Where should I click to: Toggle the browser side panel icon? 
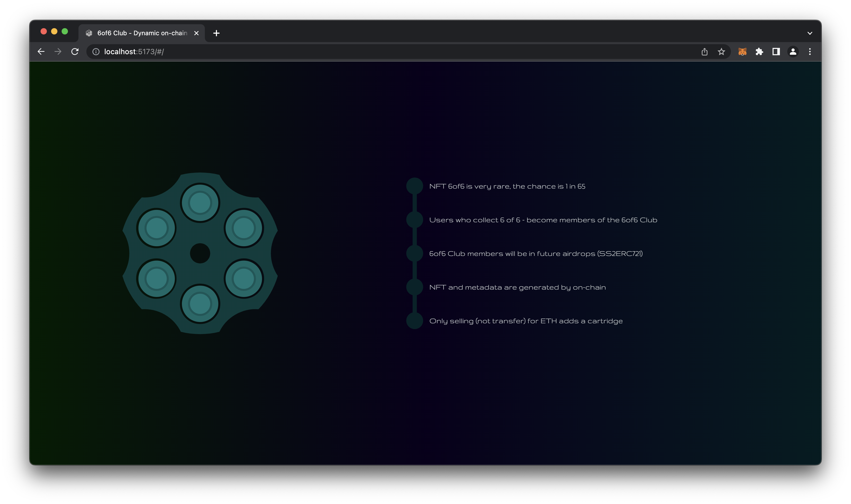pos(776,52)
